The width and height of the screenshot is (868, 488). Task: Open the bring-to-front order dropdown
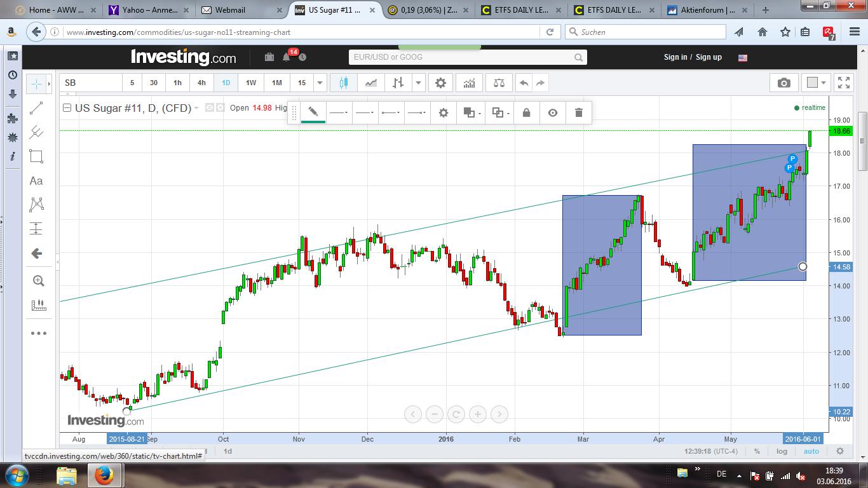[x=471, y=112]
